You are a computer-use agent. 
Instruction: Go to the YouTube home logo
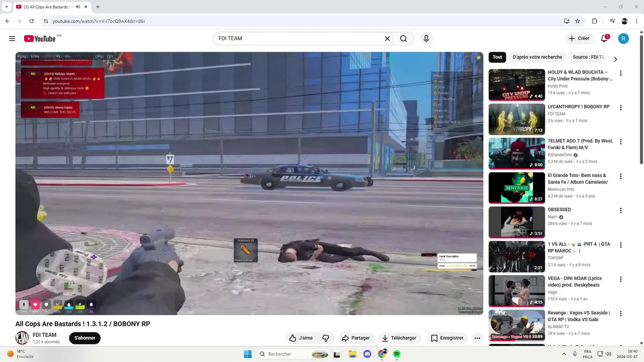click(x=40, y=39)
